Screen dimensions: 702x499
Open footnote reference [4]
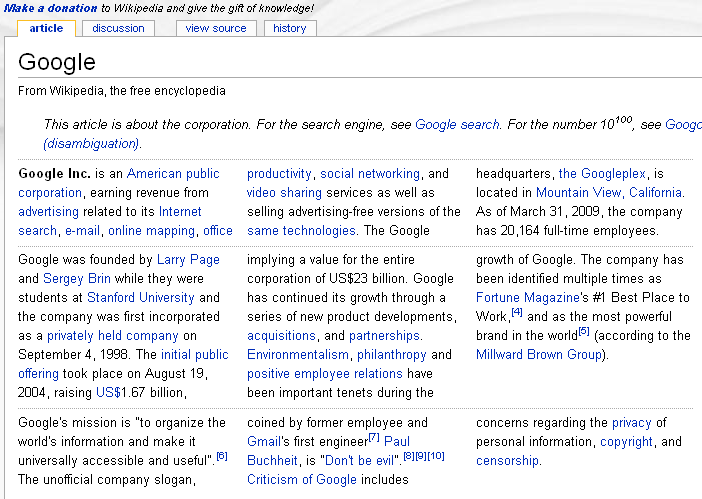click(x=517, y=312)
